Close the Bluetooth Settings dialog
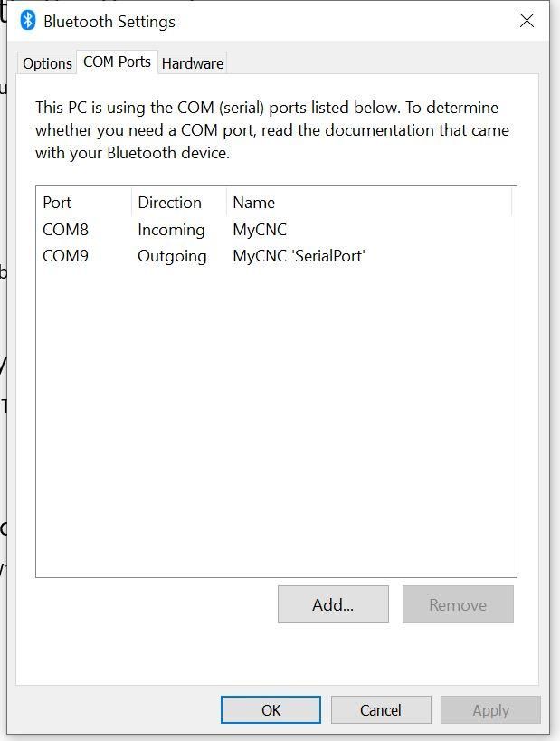Viewport: 560px width, 741px height. pos(527,20)
